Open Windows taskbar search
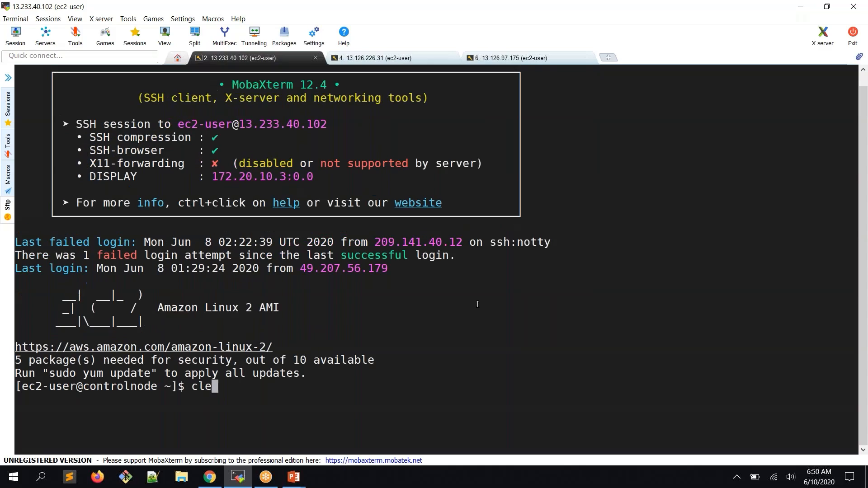The height and width of the screenshot is (488, 868). 41,477
